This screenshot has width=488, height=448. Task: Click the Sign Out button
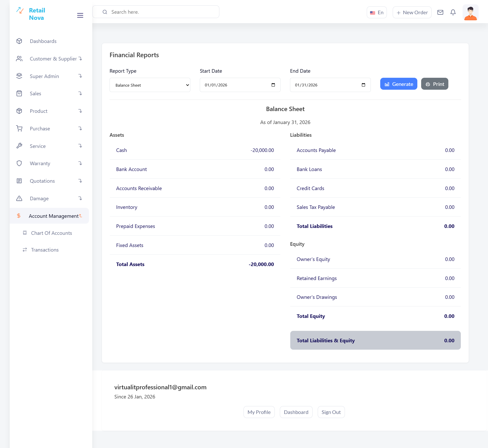coord(331,412)
